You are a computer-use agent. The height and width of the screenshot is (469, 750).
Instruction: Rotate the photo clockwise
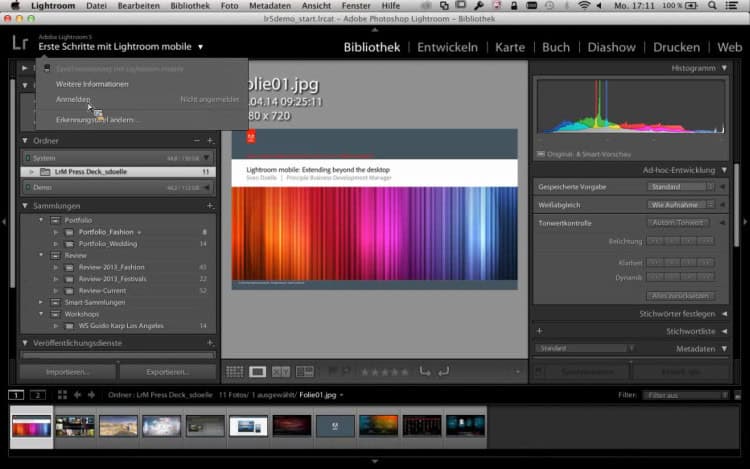pos(444,371)
